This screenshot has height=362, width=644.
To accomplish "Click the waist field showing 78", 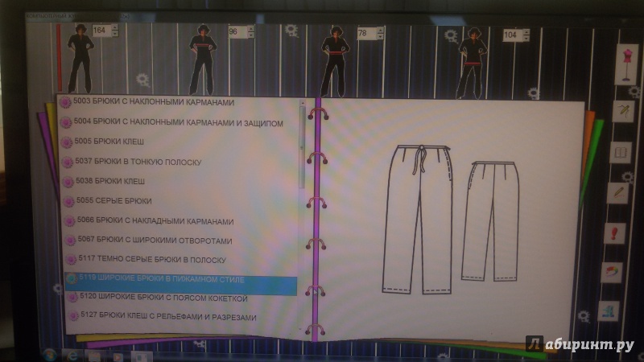I will [x=367, y=34].
